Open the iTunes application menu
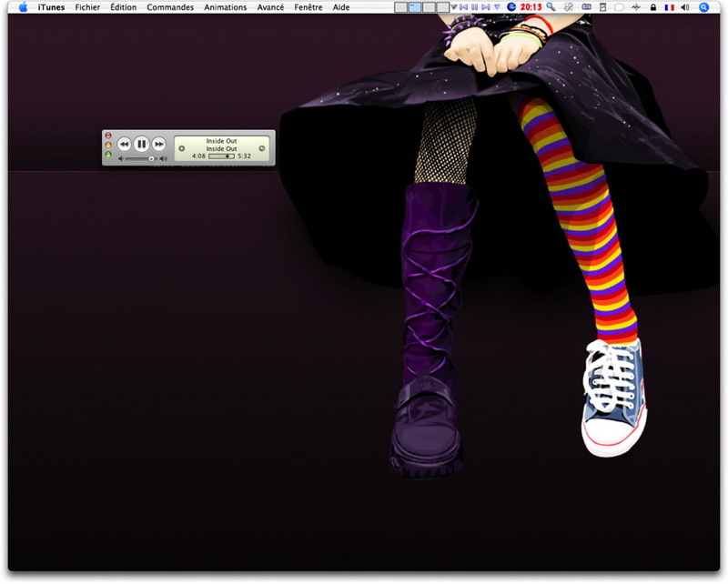 click(51, 7)
